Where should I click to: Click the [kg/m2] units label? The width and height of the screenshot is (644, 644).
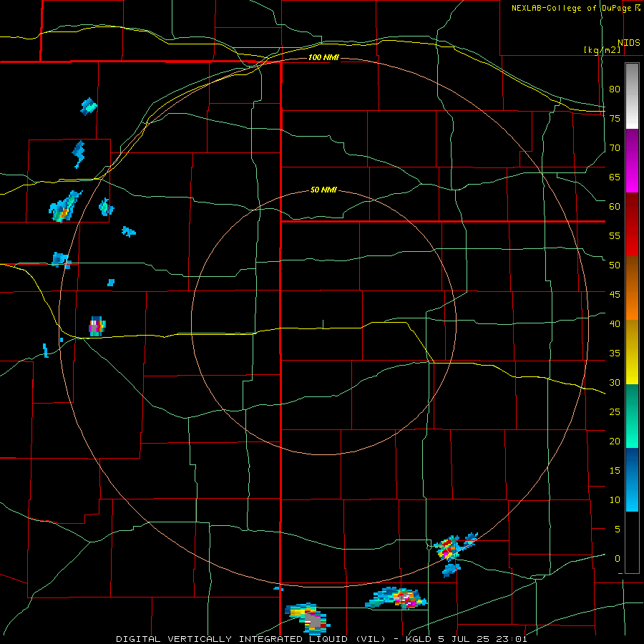pos(602,50)
